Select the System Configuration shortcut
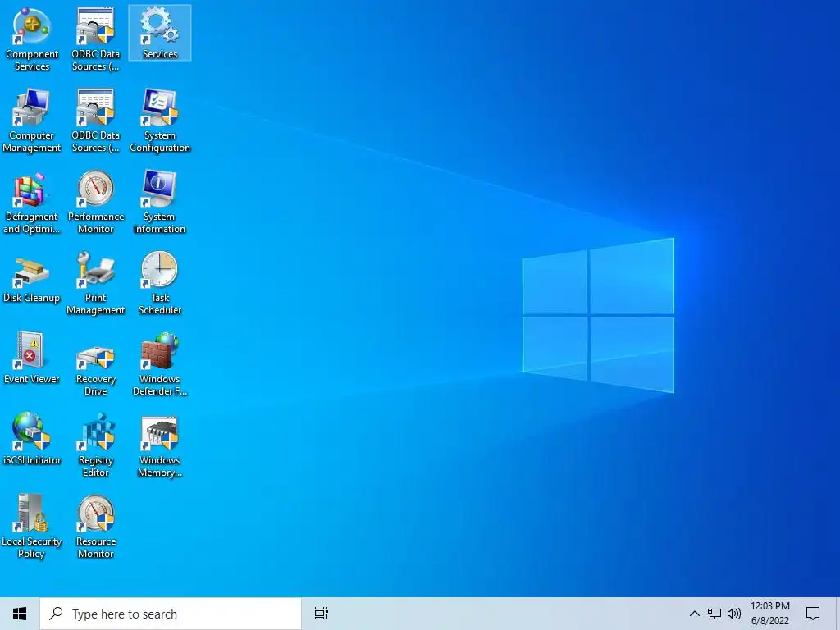Image resolution: width=840 pixels, height=630 pixels. tap(160, 121)
